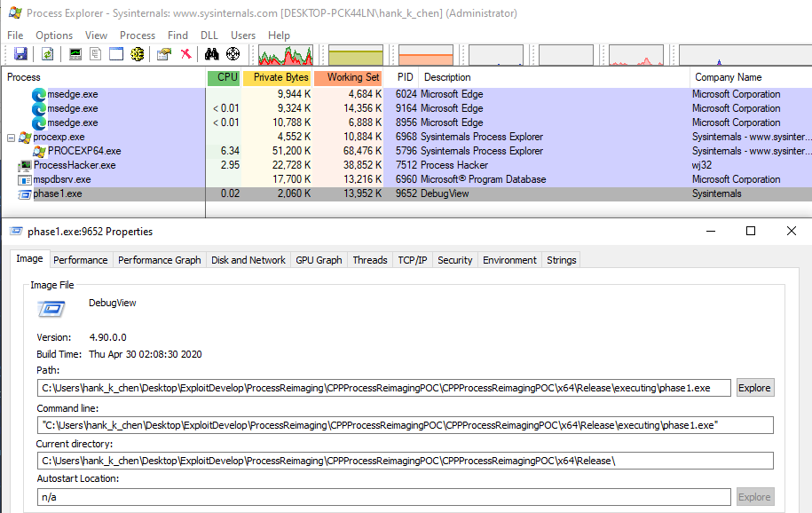Sort by the PID column header
This screenshot has width=812, height=513.
point(401,77)
